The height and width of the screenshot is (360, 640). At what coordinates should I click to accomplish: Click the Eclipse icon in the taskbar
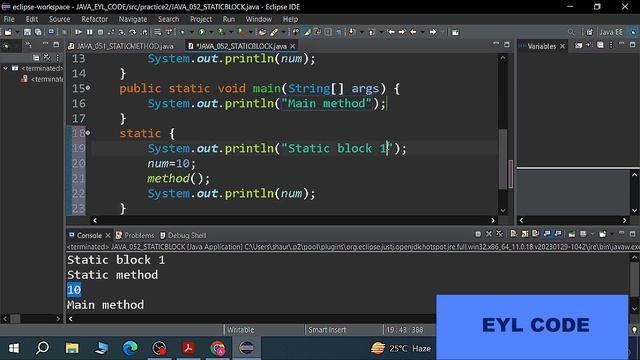(x=247, y=348)
